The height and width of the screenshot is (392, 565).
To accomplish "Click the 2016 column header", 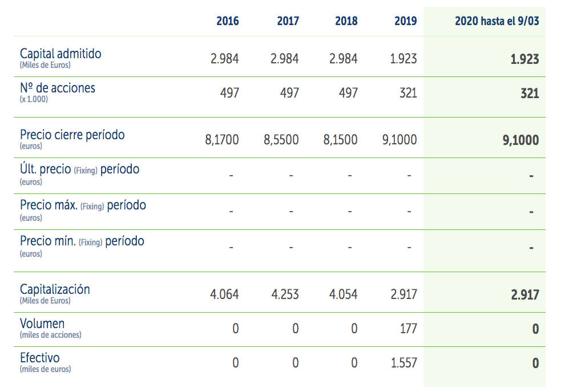I will point(227,21).
